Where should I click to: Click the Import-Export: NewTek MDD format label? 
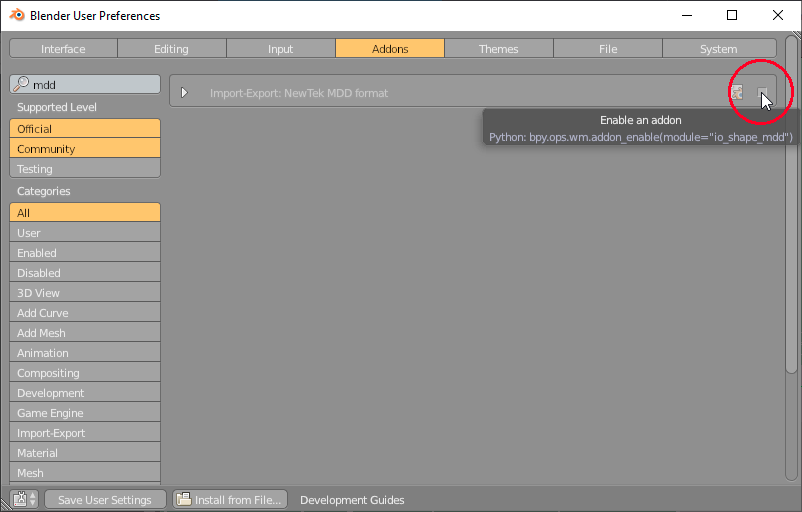tap(299, 93)
